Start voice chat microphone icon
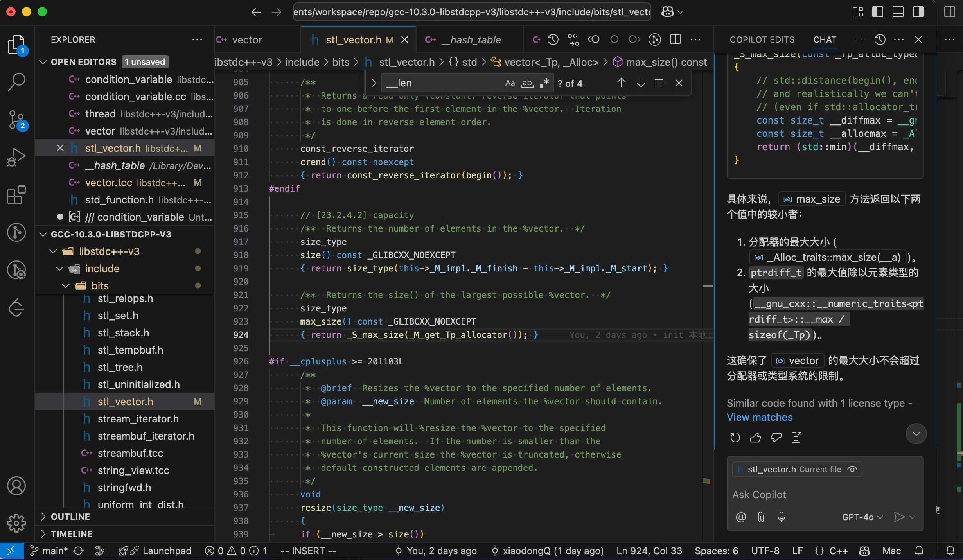 point(782,517)
